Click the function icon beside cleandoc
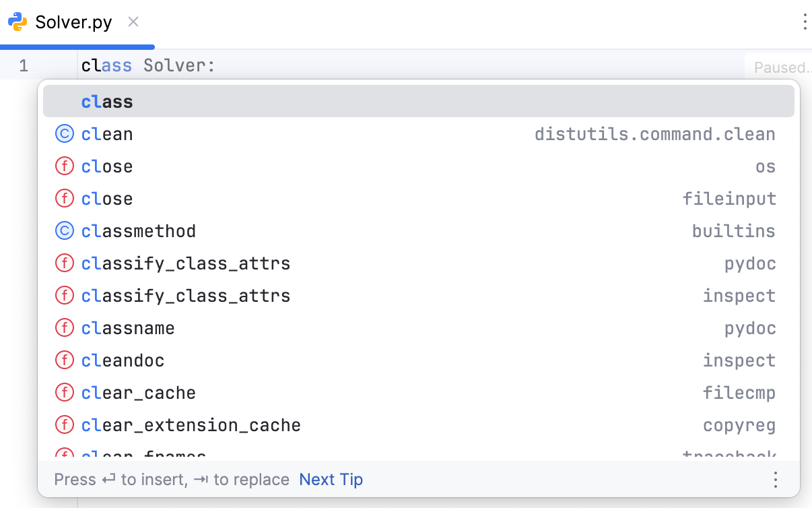The image size is (812, 508). point(64,359)
